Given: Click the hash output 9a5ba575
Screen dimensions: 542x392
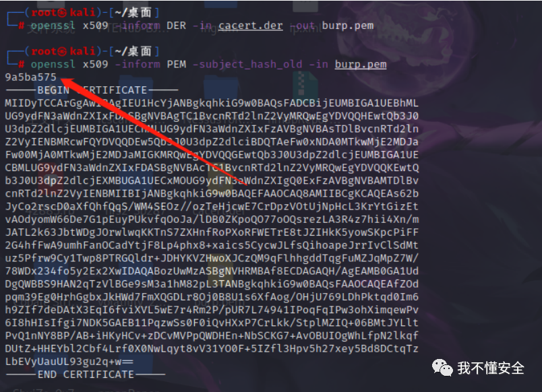Looking at the screenshot, I should 31,77.
